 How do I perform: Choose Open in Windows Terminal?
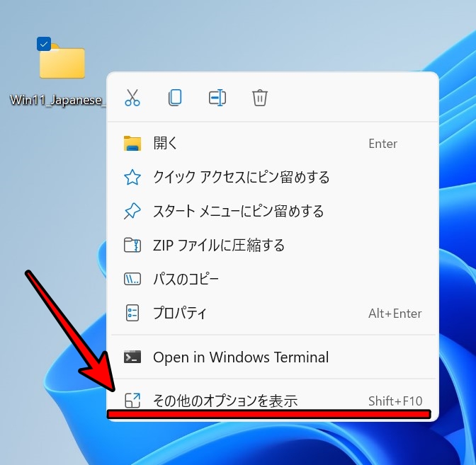241,357
